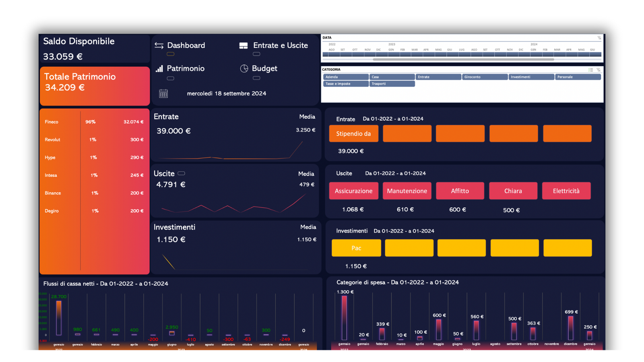This screenshot has width=644, height=362.
Task: Toggle the small switch next to Uscite
Action: [x=182, y=173]
